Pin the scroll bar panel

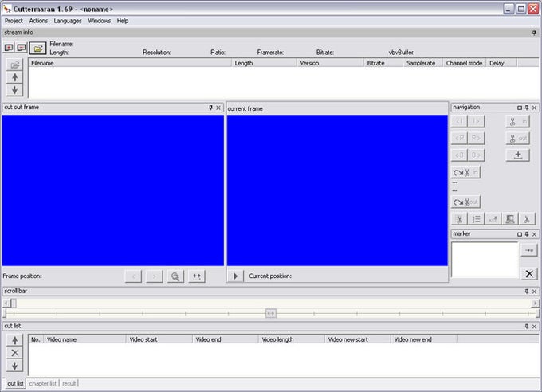[x=527, y=292]
